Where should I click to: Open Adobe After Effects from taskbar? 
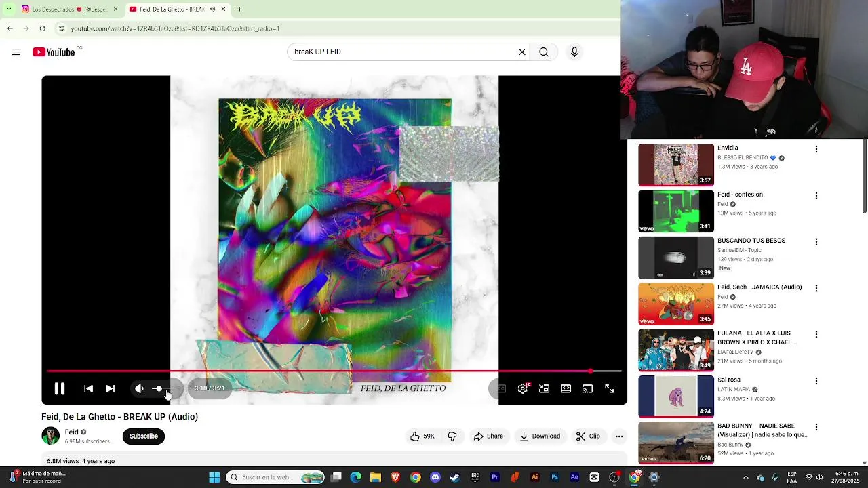coord(574,477)
